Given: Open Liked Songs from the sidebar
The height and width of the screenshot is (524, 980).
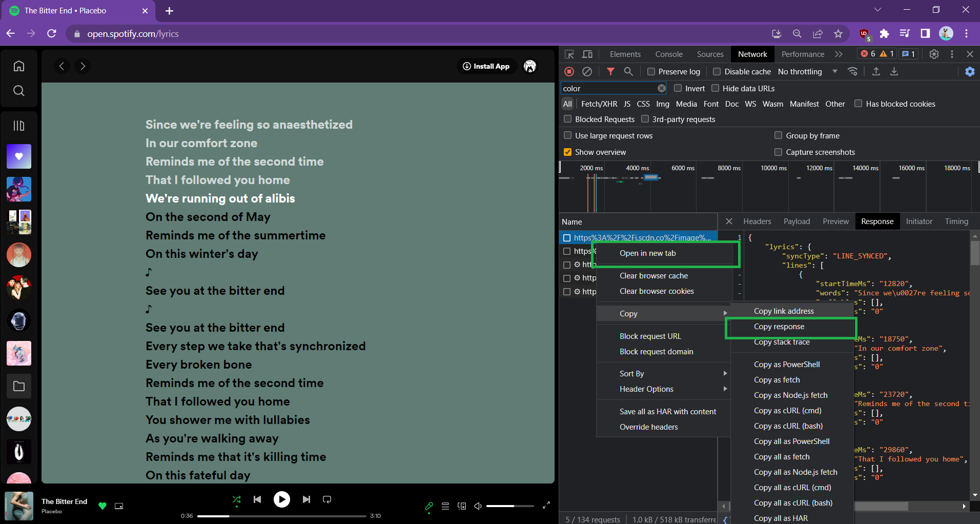Looking at the screenshot, I should pyautogui.click(x=18, y=156).
